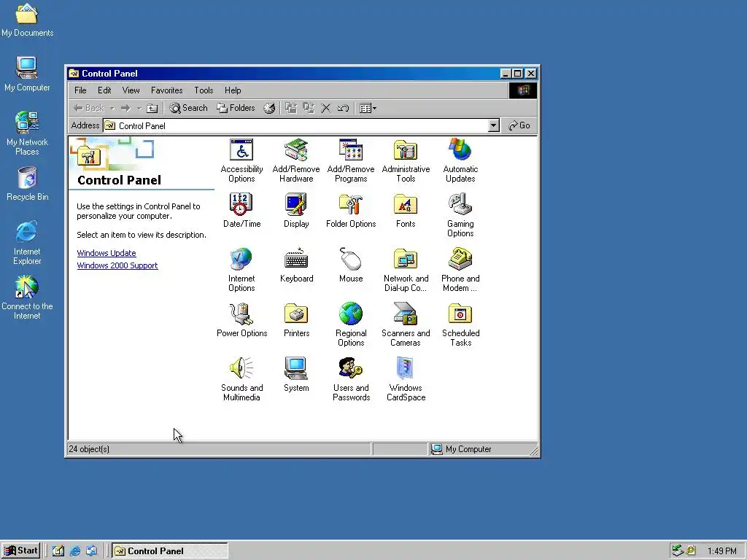Open Accessibility Options applet
The height and width of the screenshot is (560, 747).
[x=241, y=161]
